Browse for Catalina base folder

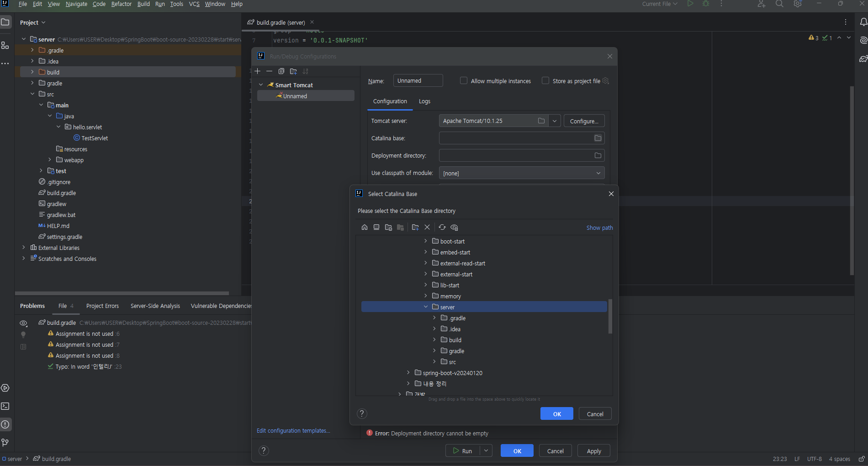pyautogui.click(x=598, y=138)
